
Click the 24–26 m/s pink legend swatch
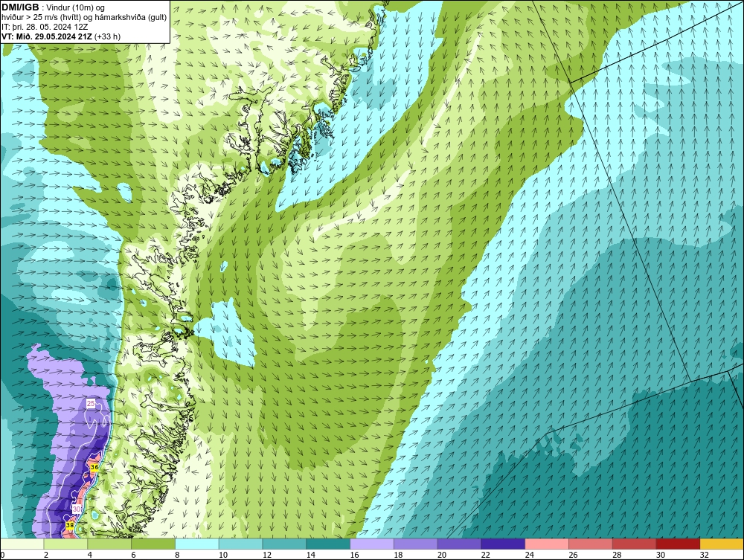[x=547, y=544]
